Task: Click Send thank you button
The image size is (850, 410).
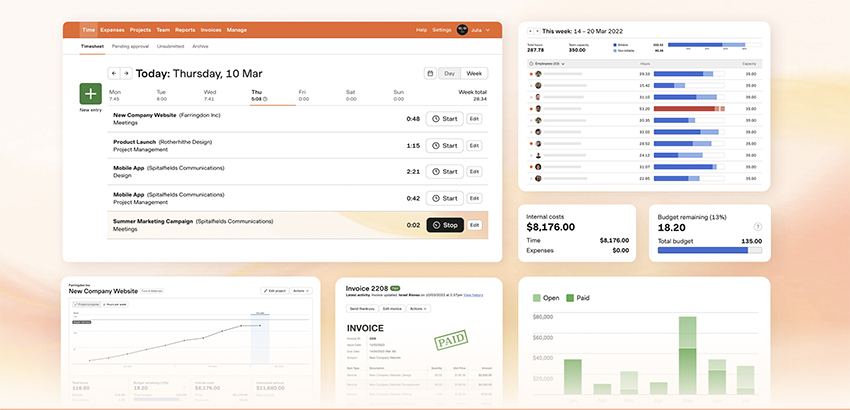Action: (x=362, y=309)
